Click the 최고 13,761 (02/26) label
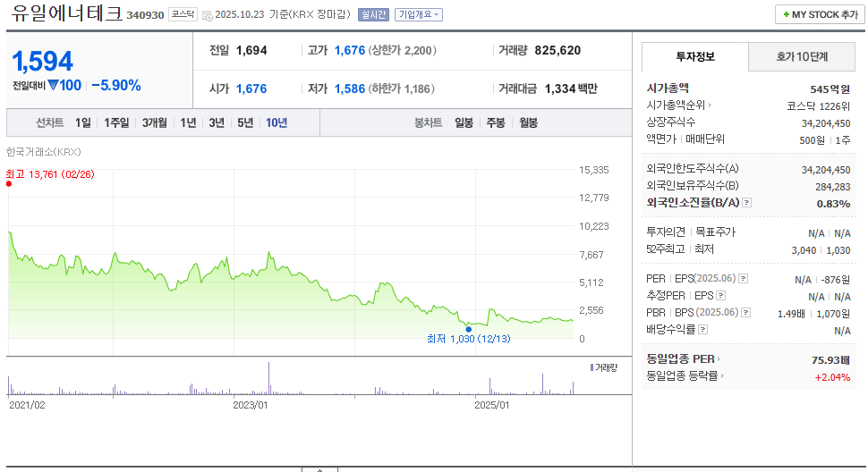Screen dimensions: 868x472 pos(50,174)
